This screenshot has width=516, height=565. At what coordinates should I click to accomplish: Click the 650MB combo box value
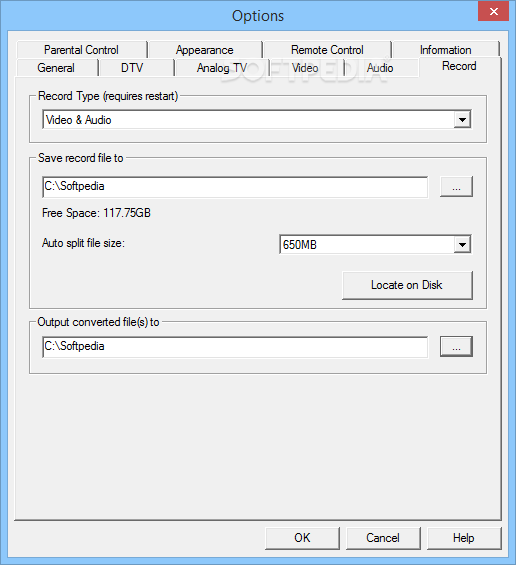click(375, 245)
